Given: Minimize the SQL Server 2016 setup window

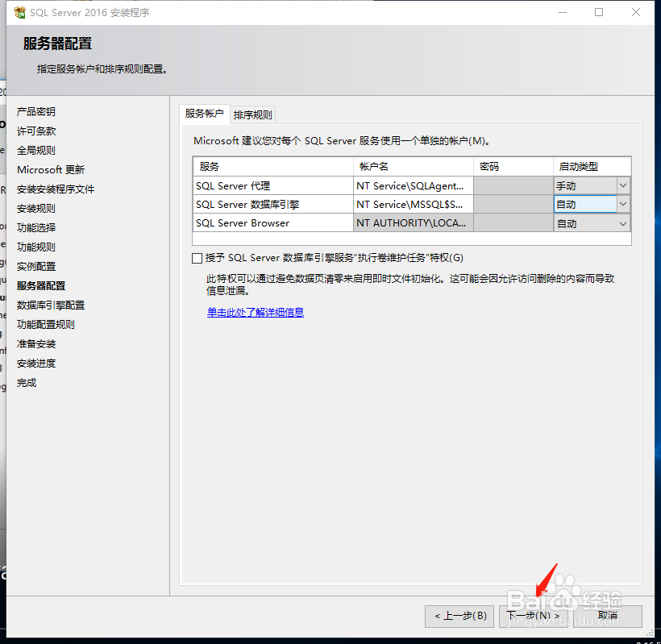Looking at the screenshot, I should click(563, 12).
